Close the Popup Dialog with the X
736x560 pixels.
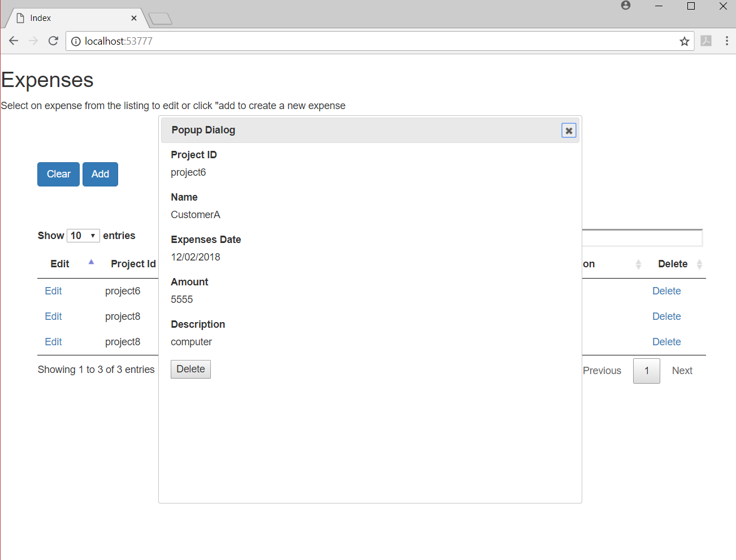568,130
